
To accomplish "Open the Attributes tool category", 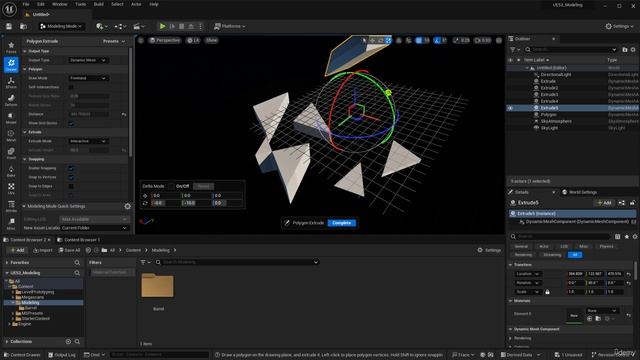I will pos(11,206).
